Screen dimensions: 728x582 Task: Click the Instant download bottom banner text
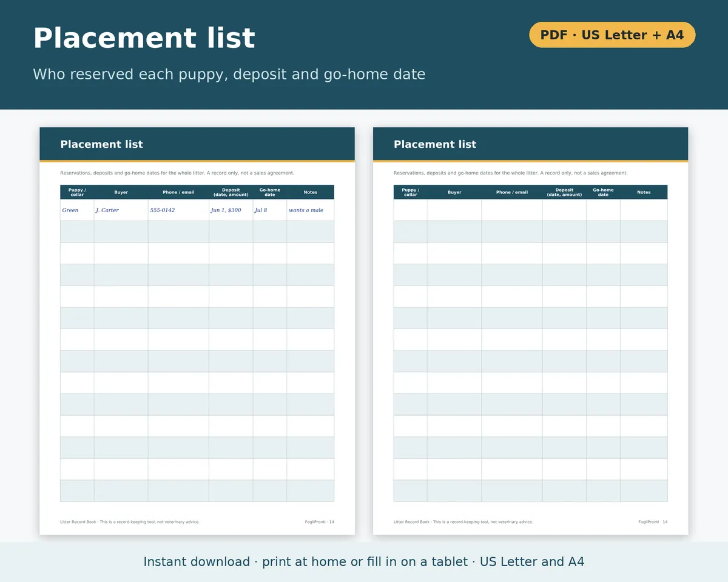click(364, 562)
